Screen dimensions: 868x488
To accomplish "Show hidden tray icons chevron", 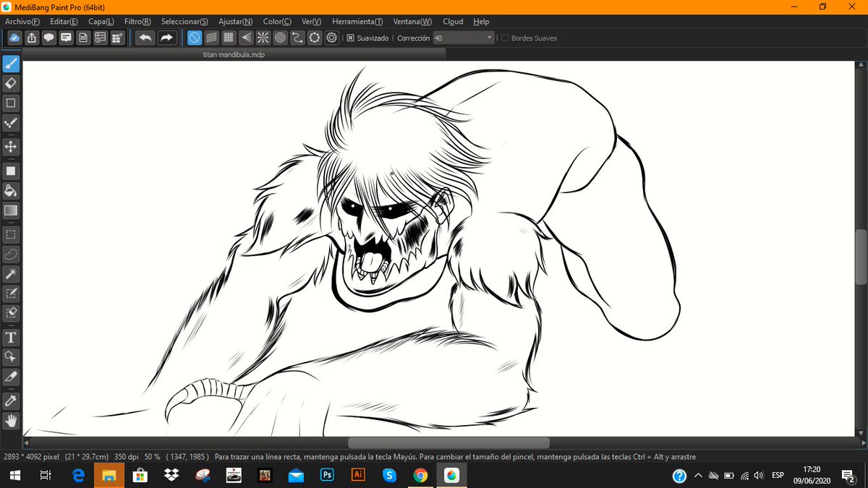I will (698, 476).
